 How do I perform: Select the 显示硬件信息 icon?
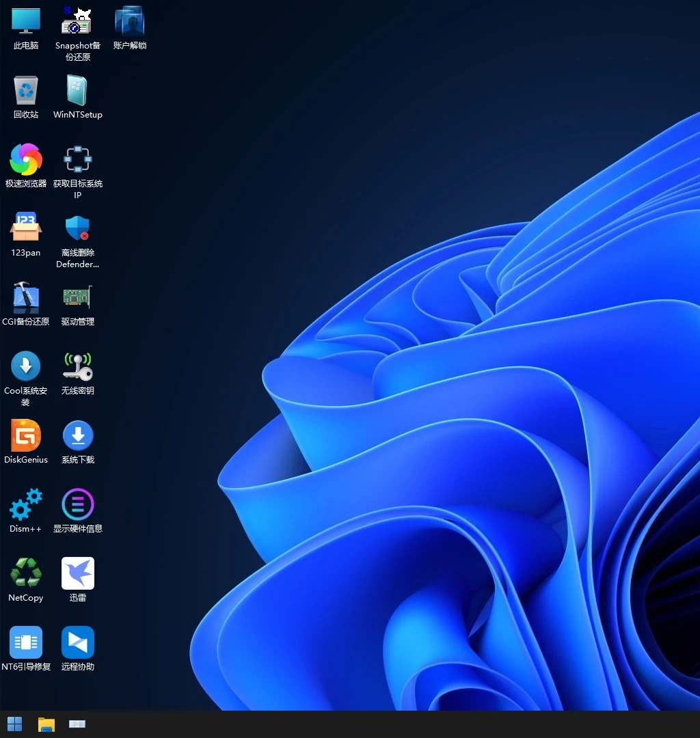point(77,505)
